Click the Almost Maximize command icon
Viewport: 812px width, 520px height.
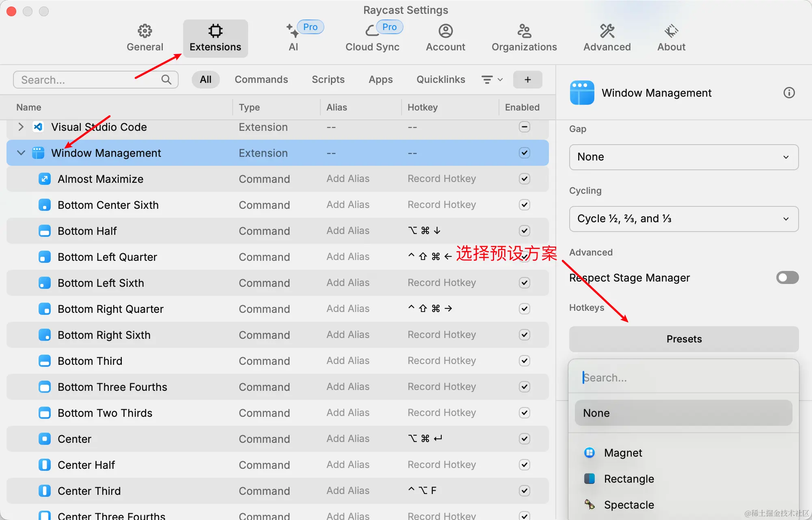44,179
